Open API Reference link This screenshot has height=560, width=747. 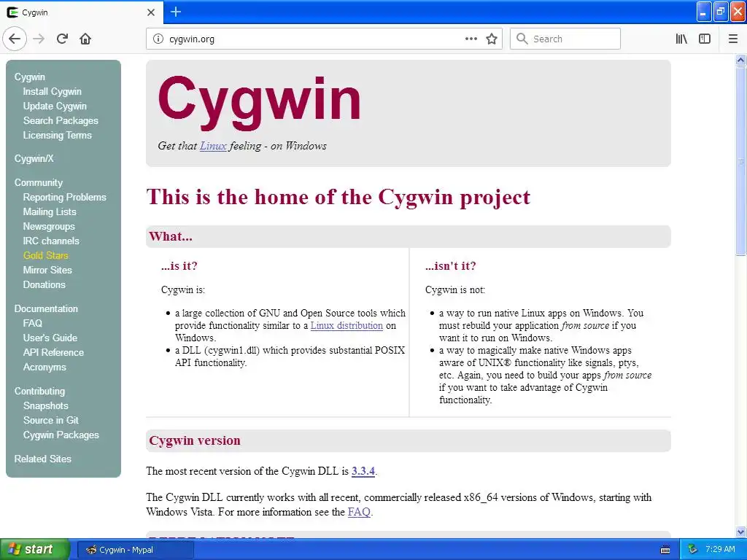(53, 352)
